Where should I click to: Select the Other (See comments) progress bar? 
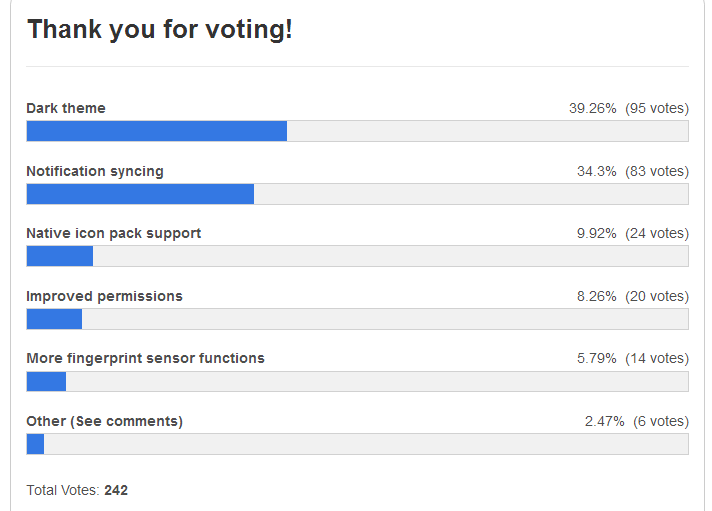coord(357,444)
